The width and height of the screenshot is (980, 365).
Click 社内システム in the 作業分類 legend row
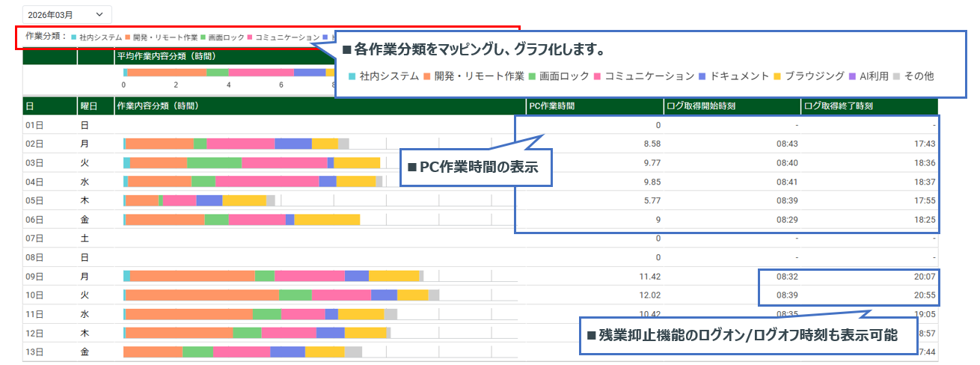[x=98, y=37]
